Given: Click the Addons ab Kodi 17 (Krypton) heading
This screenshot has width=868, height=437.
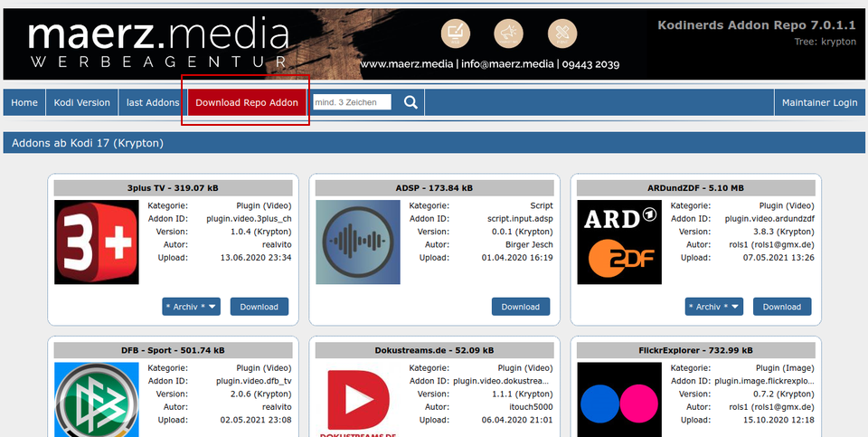Looking at the screenshot, I should [88, 143].
